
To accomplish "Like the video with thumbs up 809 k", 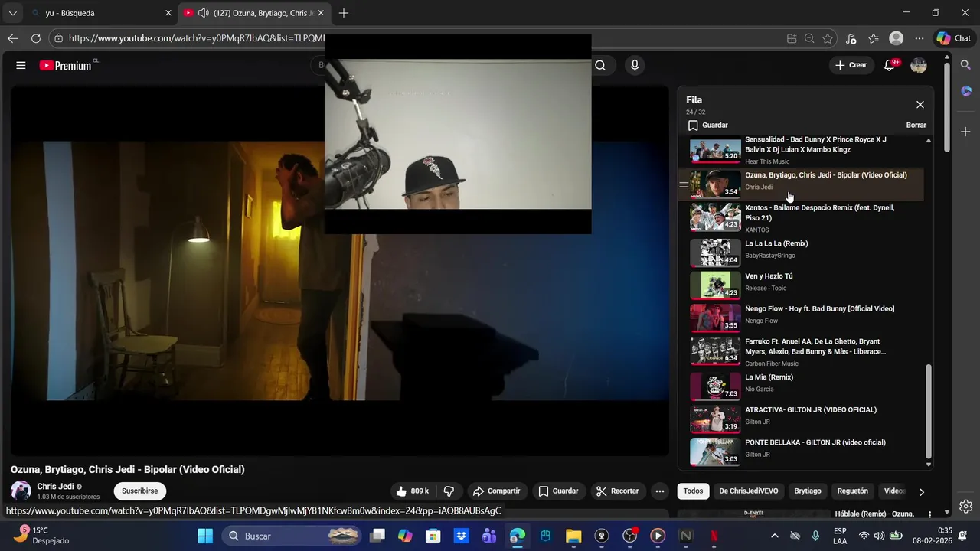I will 412,491.
